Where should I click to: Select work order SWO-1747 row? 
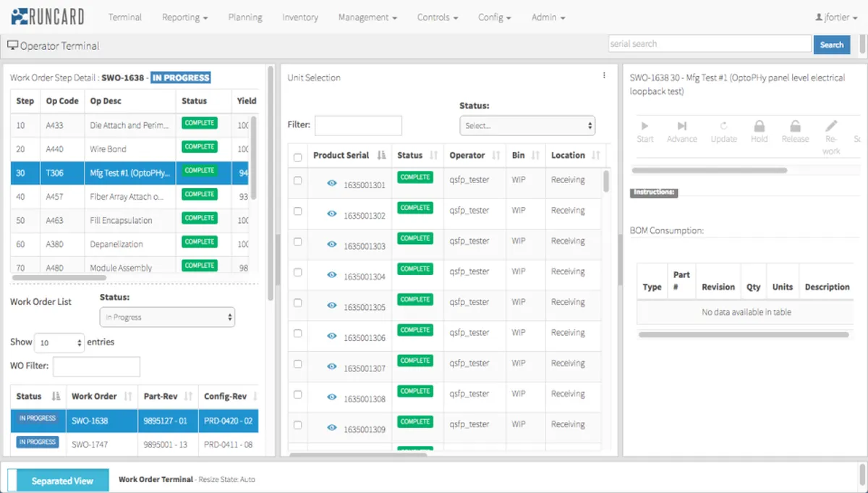pos(135,444)
